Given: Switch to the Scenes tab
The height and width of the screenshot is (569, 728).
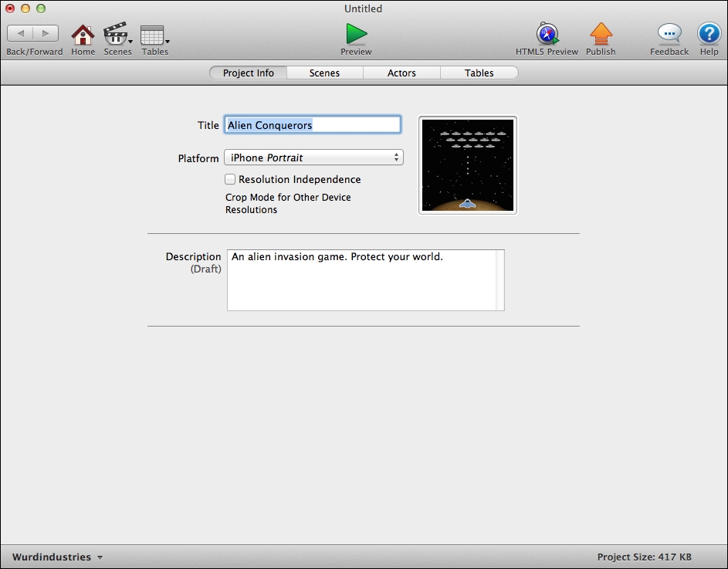Looking at the screenshot, I should coord(324,73).
